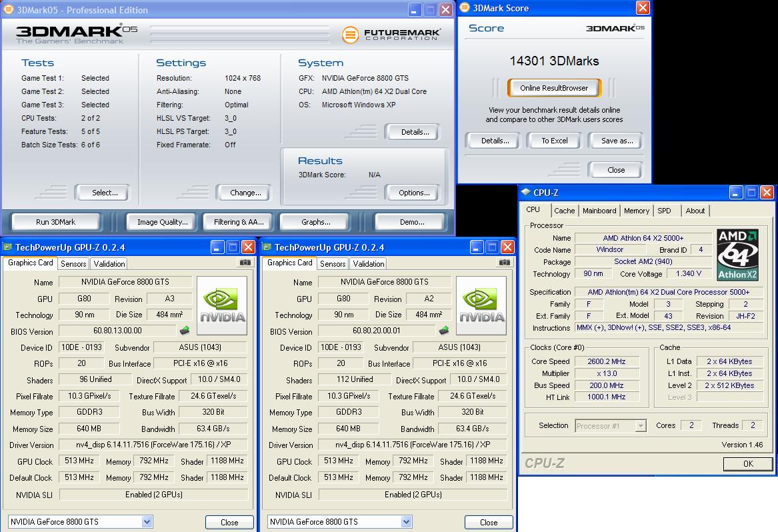
Task: Switch to Sensors tab in right GPU-Z
Action: 333,263
